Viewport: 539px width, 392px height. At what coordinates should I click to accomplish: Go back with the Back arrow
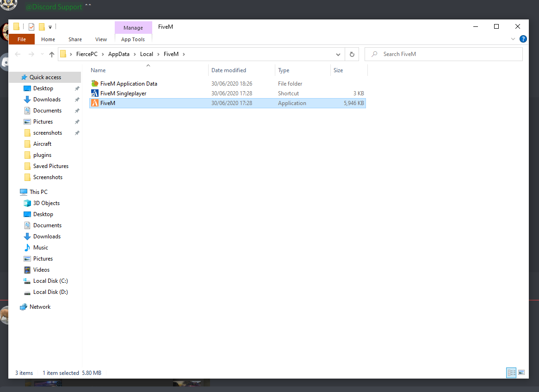point(18,54)
